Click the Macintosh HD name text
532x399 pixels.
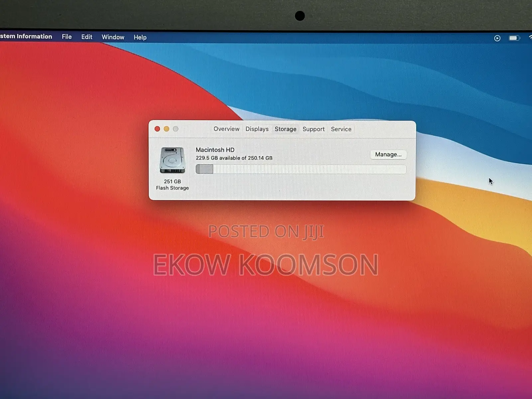[x=215, y=150]
